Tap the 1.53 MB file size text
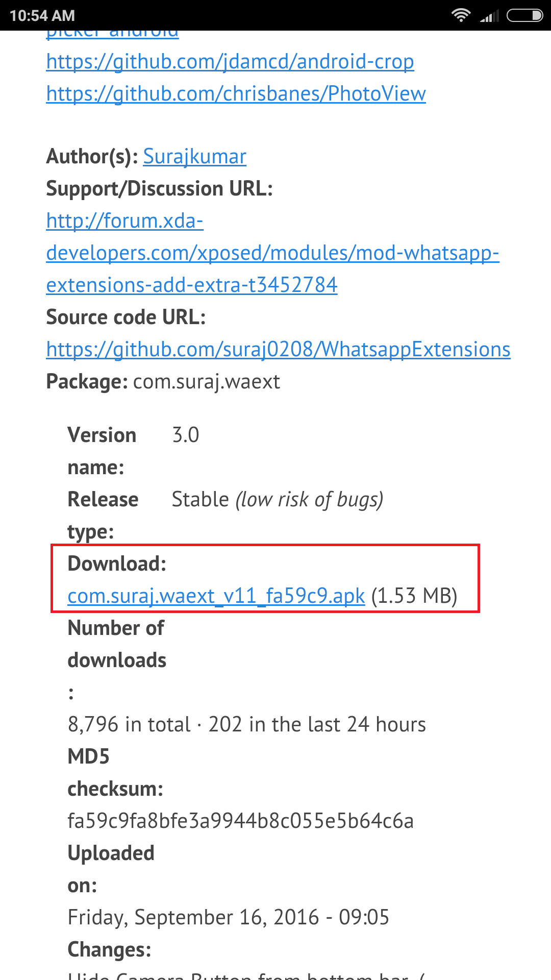Viewport: 551px width, 980px height. [x=414, y=596]
